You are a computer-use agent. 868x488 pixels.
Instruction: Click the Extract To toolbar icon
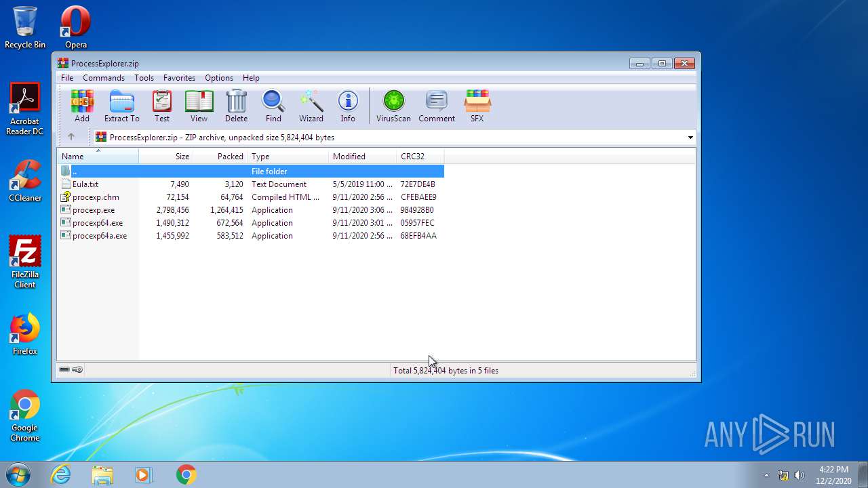coord(122,106)
